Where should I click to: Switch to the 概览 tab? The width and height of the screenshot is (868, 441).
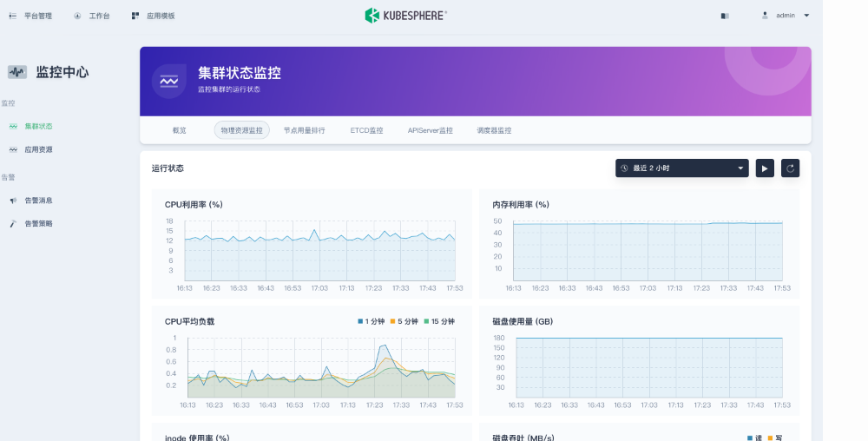coord(179,130)
